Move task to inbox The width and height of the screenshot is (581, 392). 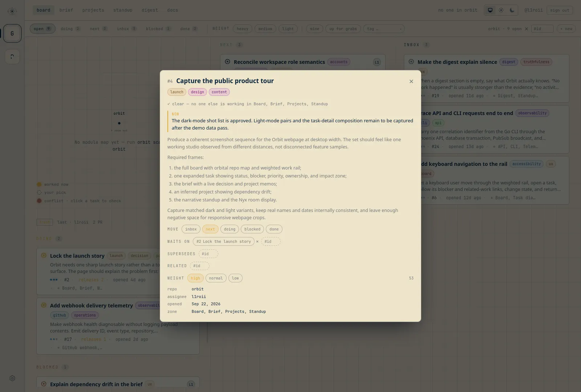coord(191,229)
